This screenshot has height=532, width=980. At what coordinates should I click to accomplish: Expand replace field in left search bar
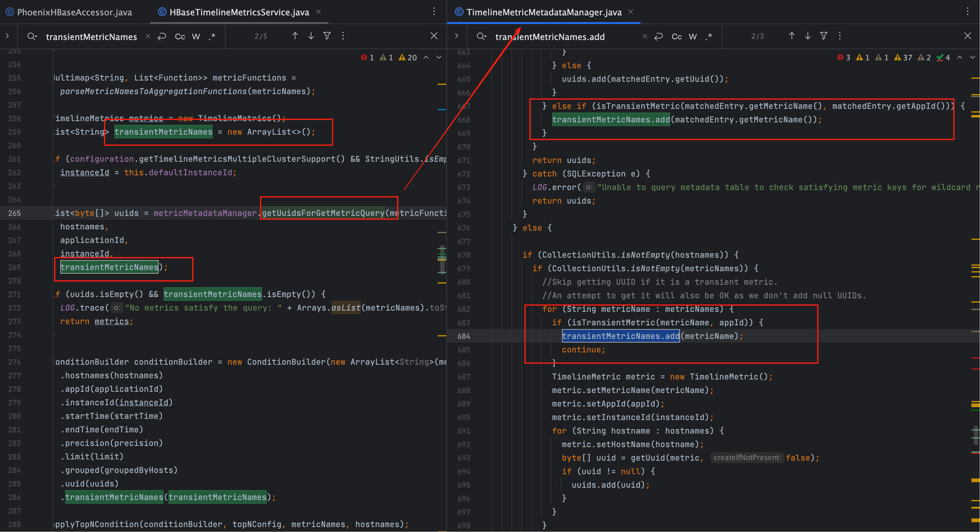pos(7,36)
